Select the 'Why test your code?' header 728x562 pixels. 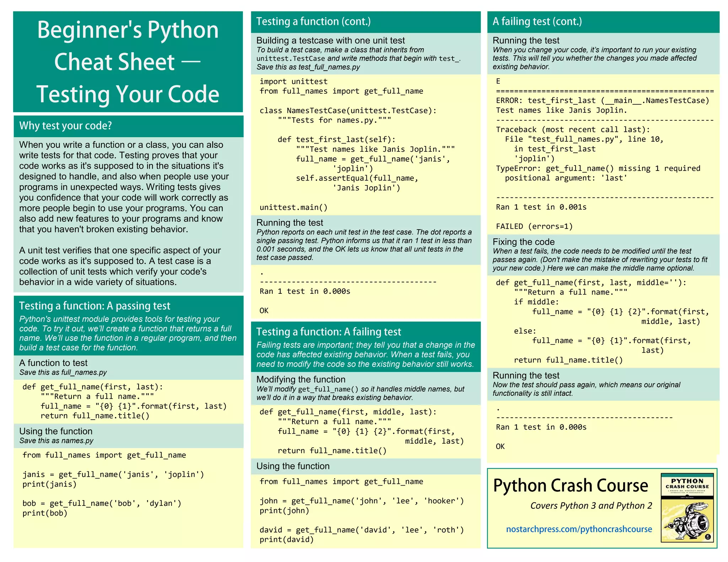point(65,126)
